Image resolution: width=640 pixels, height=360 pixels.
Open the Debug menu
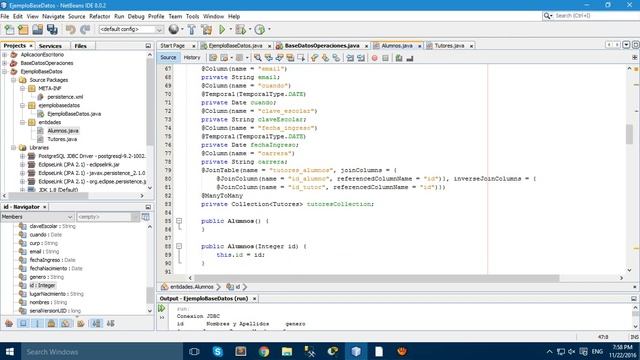136,16
